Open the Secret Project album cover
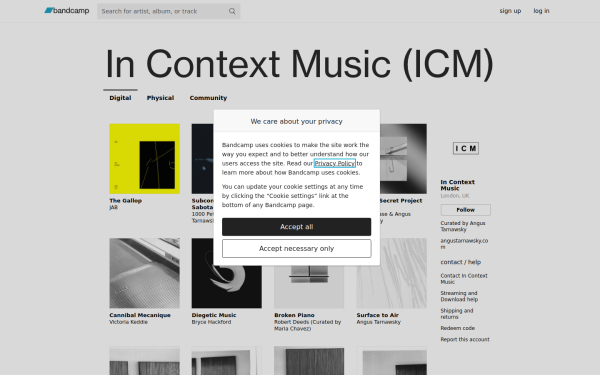 [403, 159]
